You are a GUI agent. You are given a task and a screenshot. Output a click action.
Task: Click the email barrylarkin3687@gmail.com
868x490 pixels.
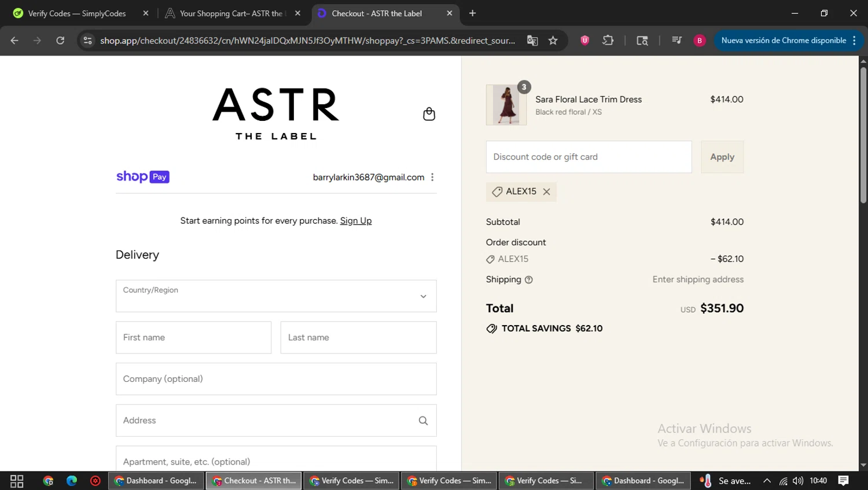[x=369, y=177]
